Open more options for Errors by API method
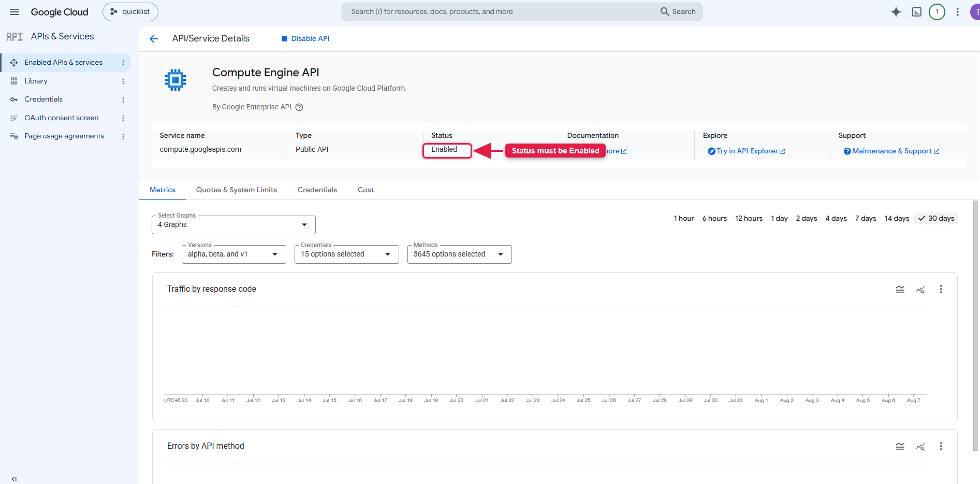The image size is (980, 484). pyautogui.click(x=941, y=446)
